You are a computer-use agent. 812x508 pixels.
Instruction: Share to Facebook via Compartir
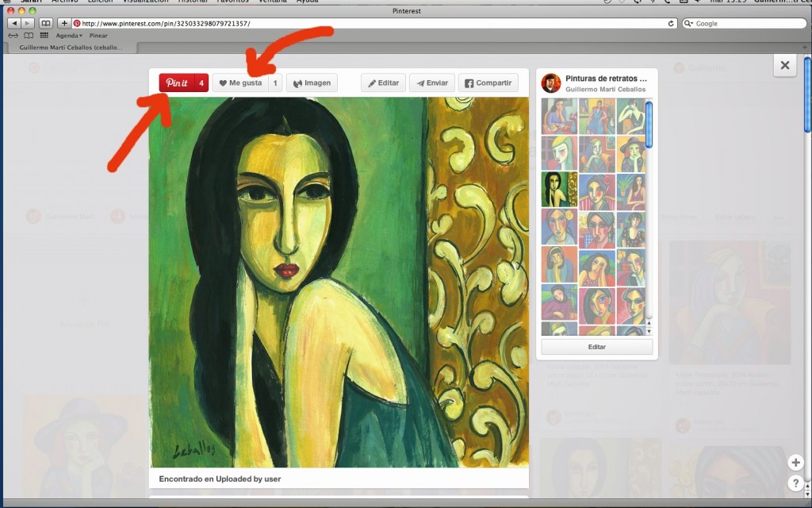pyautogui.click(x=488, y=83)
